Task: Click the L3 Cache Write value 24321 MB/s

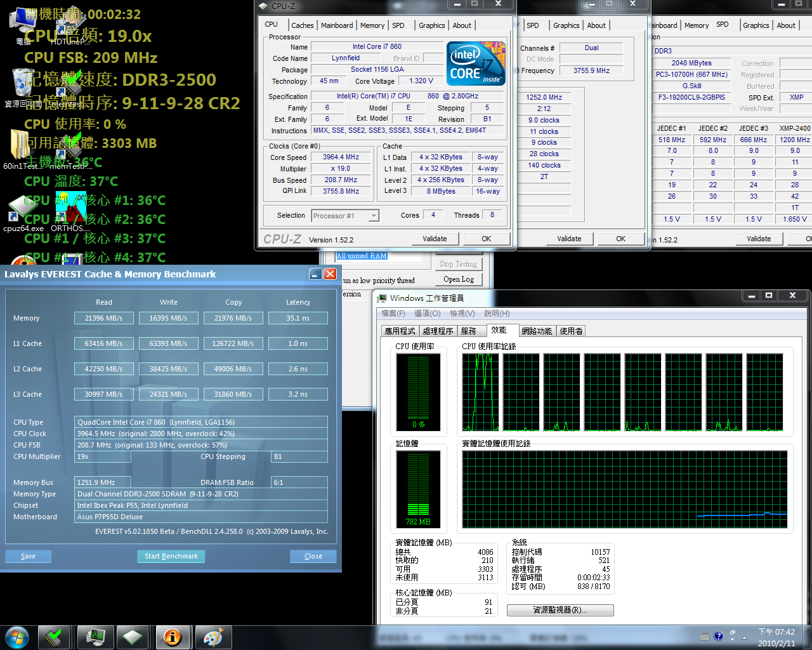Action: tap(168, 394)
